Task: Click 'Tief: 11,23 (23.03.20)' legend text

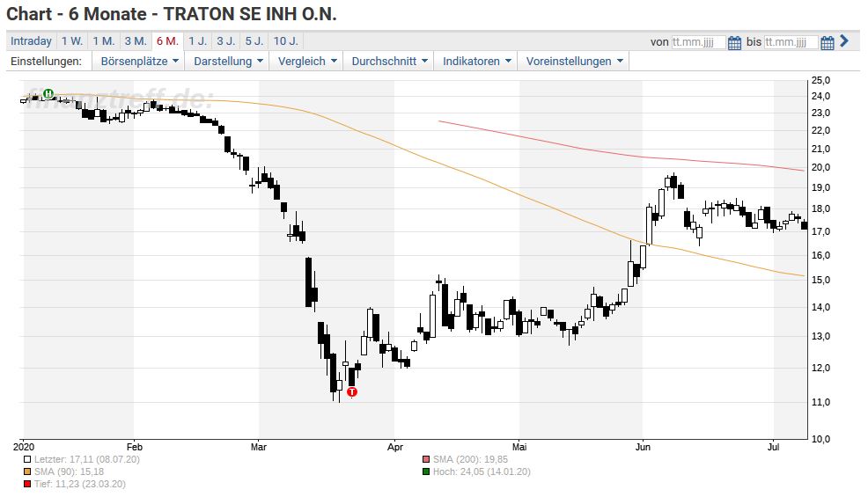Action: pyautogui.click(x=80, y=485)
